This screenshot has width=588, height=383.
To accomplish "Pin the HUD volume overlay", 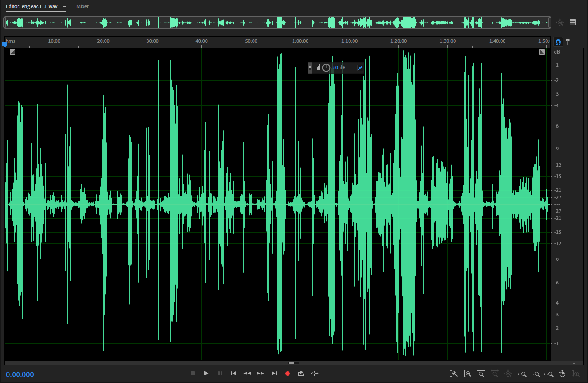I will 360,68.
